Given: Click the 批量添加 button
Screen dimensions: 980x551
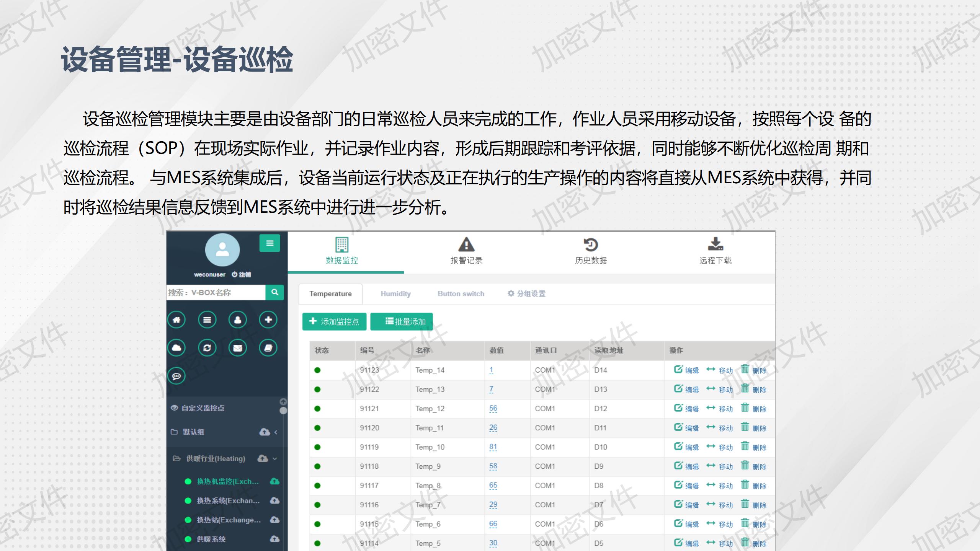Looking at the screenshot, I should coord(402,321).
